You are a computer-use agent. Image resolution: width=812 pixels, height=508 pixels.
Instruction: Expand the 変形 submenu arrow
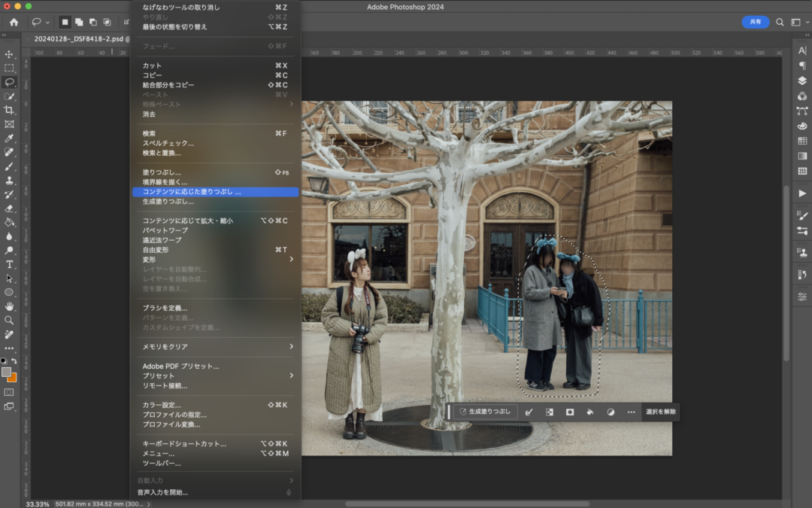click(291, 260)
